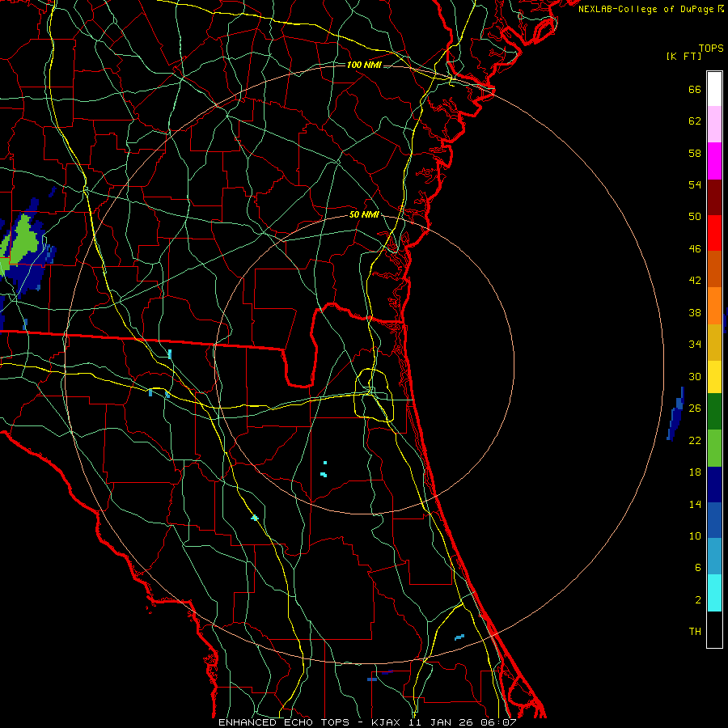Click the light pink 62K ft legend swatch
The height and width of the screenshot is (728, 728).
pos(714,125)
